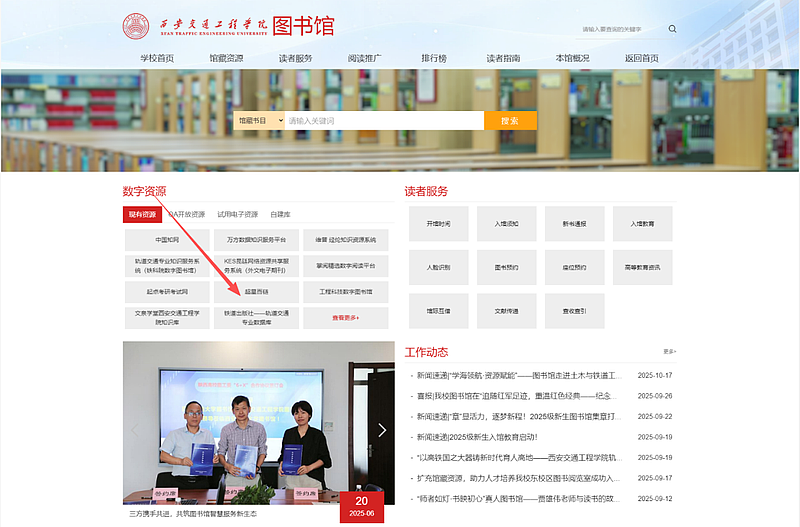Image resolution: width=800 pixels, height=527 pixels.
Task: Select the 自建库 tab
Action: 280,214
